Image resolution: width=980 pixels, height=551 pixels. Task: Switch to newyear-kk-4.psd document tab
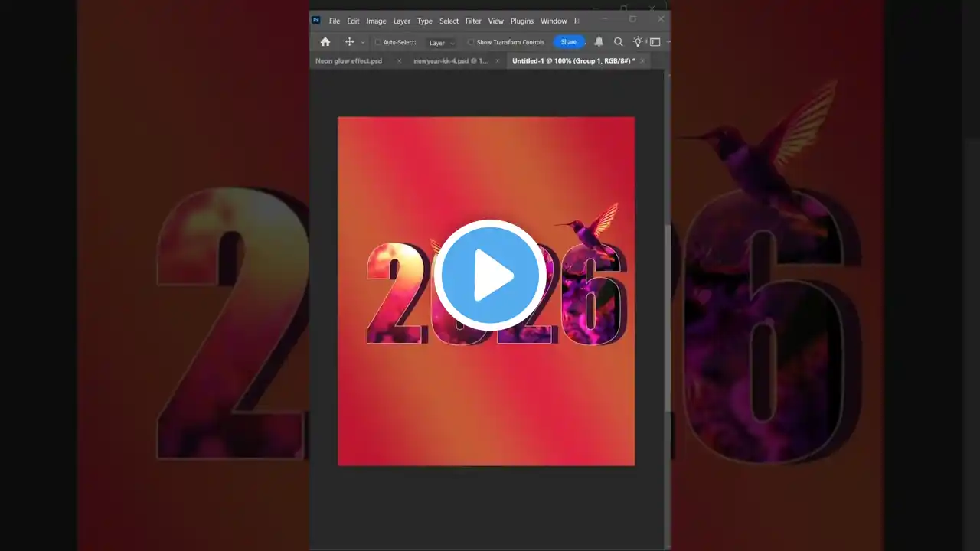451,61
